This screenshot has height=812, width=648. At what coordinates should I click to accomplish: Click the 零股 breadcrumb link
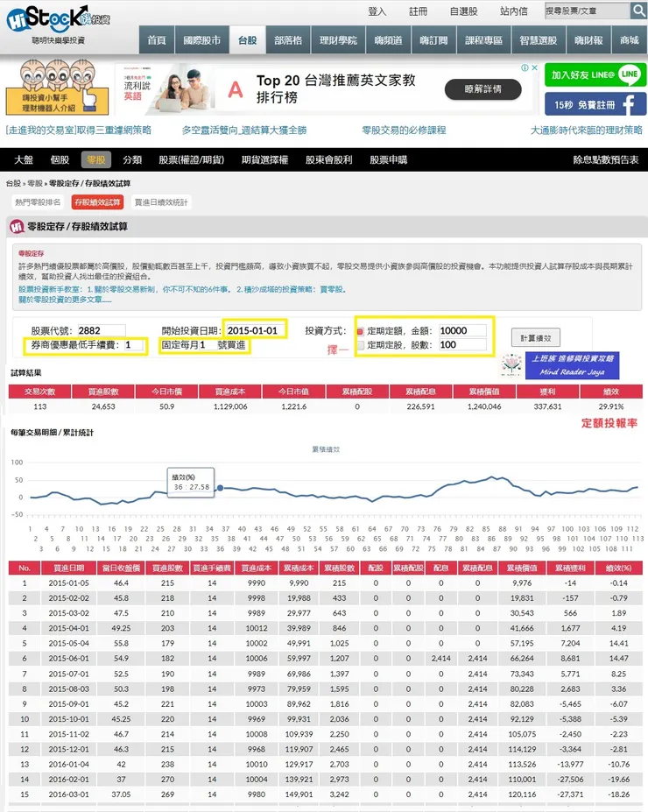pyautogui.click(x=35, y=183)
